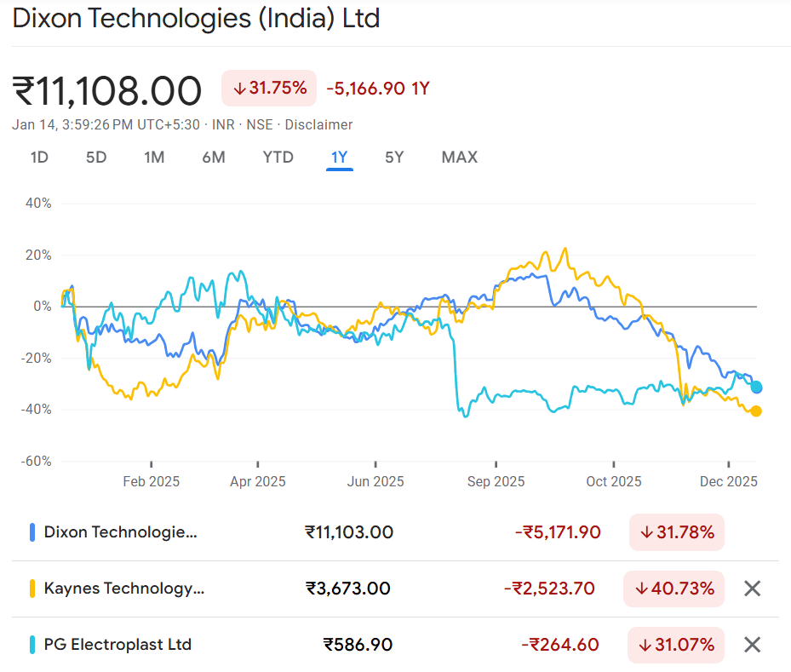Click Kaynes Technology yellow color marker
This screenshot has width=791, height=672.
tap(32, 589)
